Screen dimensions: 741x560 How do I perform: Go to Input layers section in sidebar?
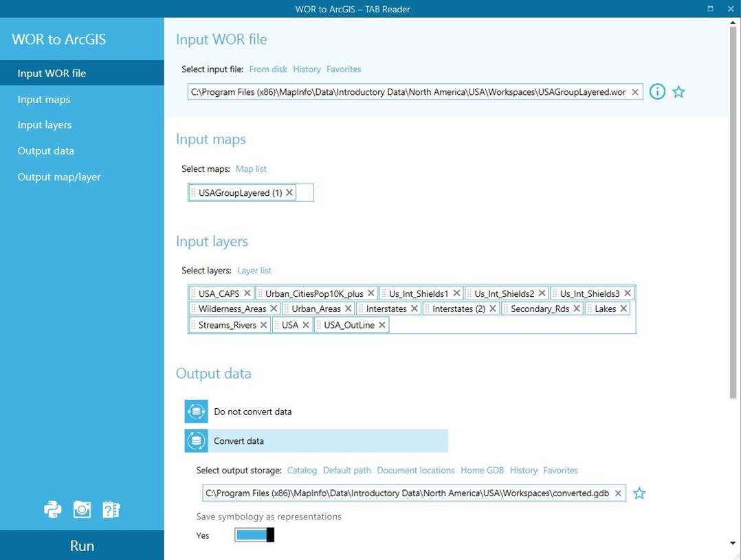tap(82, 125)
